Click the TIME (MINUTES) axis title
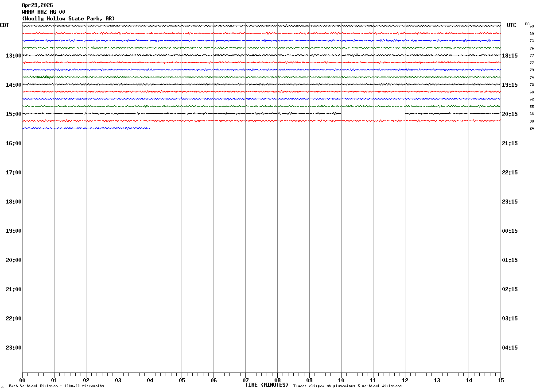 coord(267,385)
